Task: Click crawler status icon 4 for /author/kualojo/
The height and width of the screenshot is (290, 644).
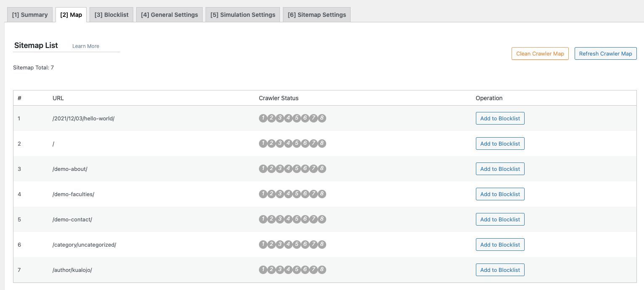Action: [x=288, y=270]
